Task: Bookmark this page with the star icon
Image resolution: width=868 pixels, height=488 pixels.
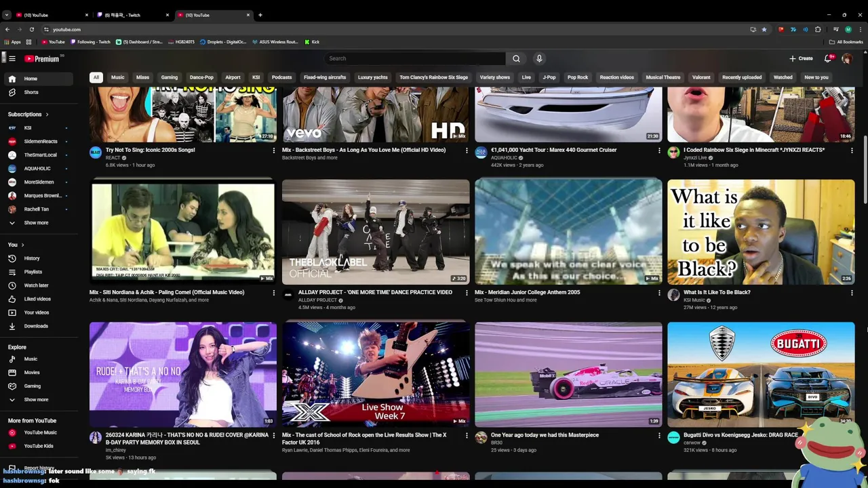Action: [764, 29]
